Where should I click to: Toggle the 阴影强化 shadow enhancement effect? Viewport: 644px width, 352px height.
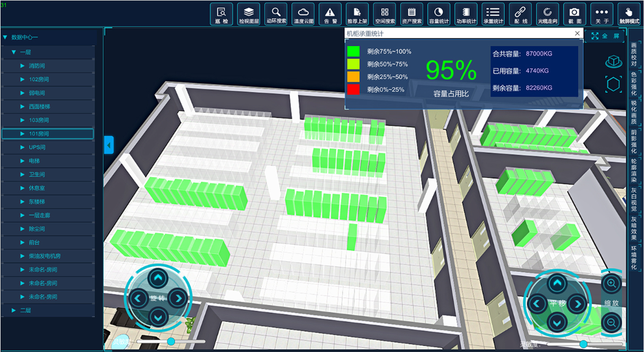pyautogui.click(x=634, y=141)
